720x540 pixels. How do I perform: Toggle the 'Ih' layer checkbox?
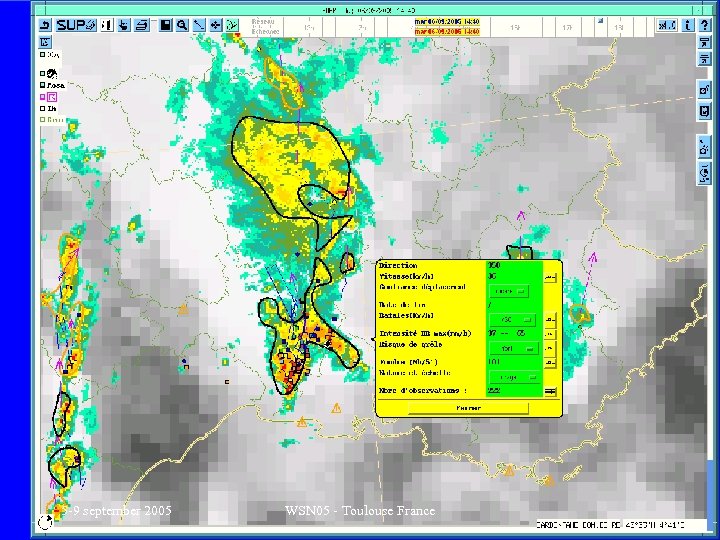(43, 108)
